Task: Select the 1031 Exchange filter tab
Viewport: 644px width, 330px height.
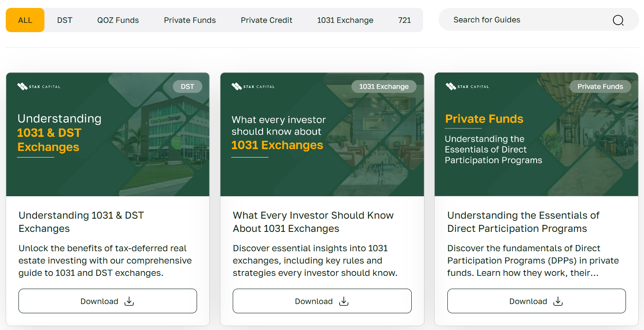Action: pyautogui.click(x=345, y=20)
